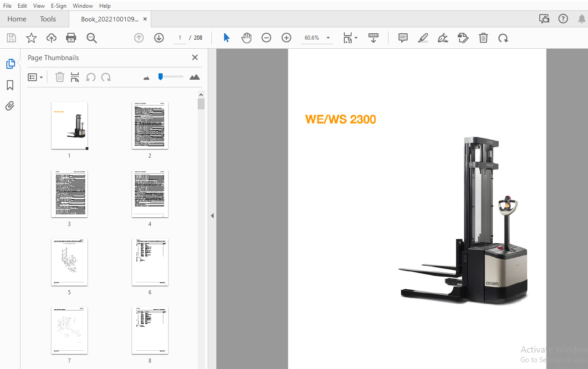Select the Book_2022100109 document tab

[109, 19]
